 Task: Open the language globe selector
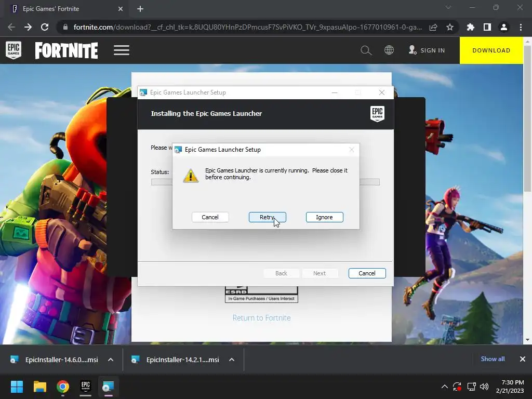pos(389,50)
